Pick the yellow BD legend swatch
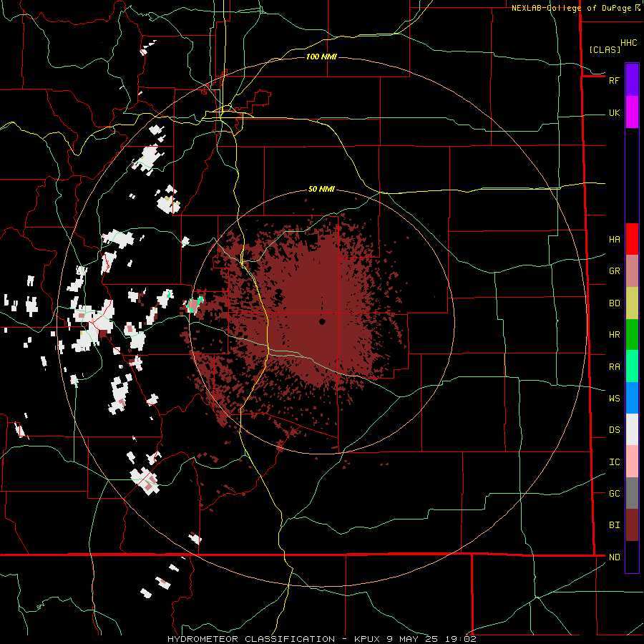Screen dimensions: 644x644 point(632,303)
